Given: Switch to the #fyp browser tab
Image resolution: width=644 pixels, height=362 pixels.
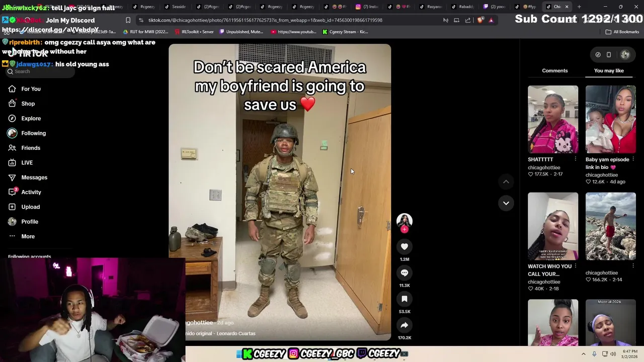Looking at the screenshot, I should [527, 7].
